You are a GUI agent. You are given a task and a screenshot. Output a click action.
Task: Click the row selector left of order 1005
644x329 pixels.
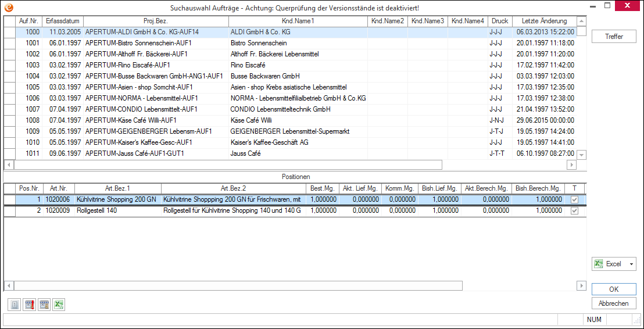[x=9, y=88]
